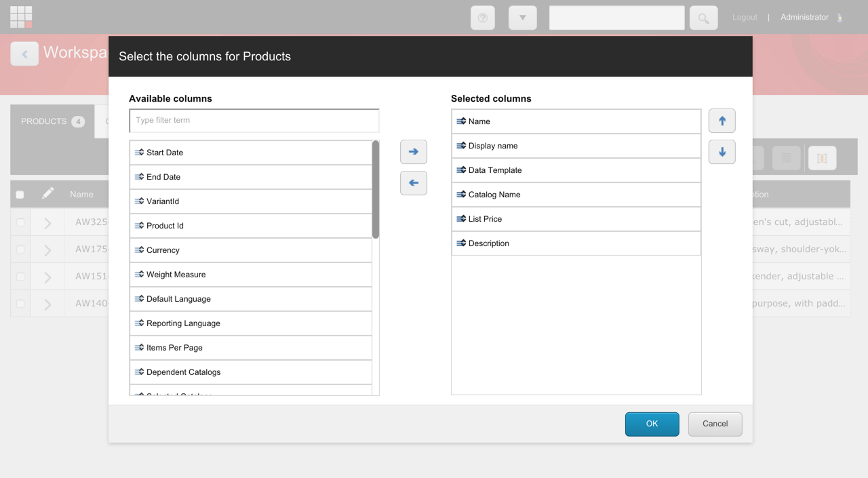This screenshot has width=868, height=478.
Task: Open the dropdown arrow in top bar
Action: pyautogui.click(x=523, y=18)
